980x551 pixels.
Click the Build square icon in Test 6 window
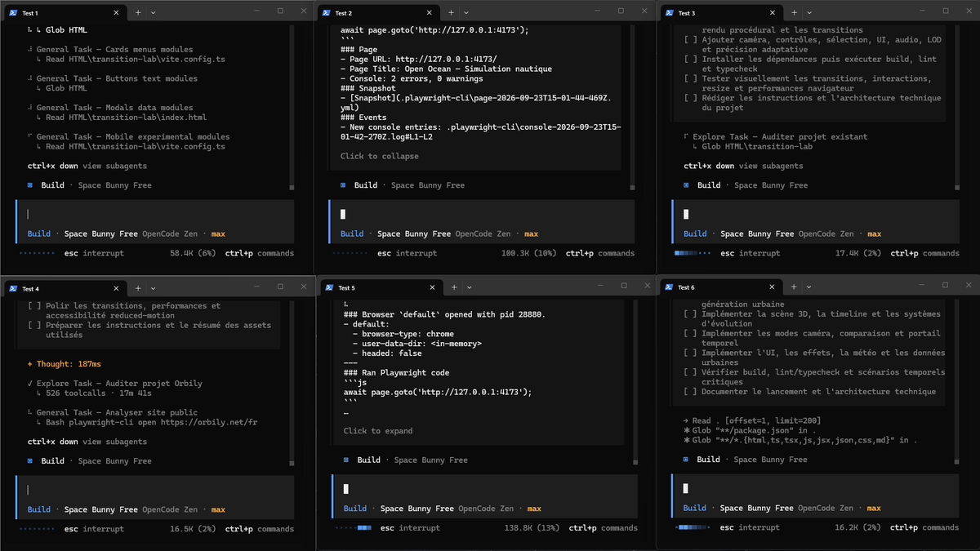click(686, 460)
